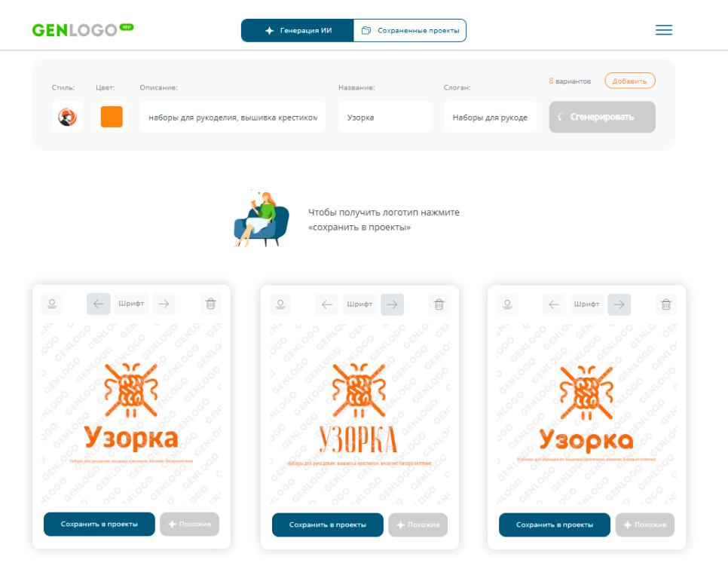
Task: Open the orange color swatch picker
Action: [112, 117]
